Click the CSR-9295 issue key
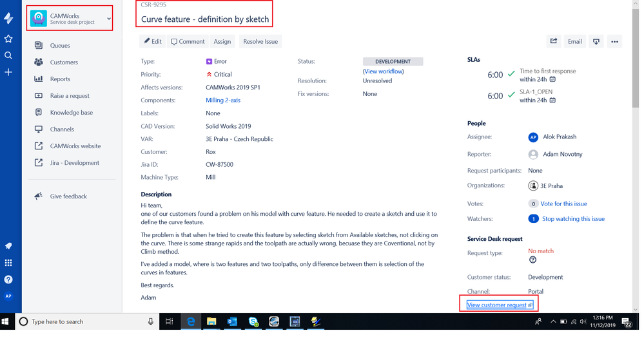Image resolution: width=644 pixels, height=362 pixels. (x=153, y=5)
